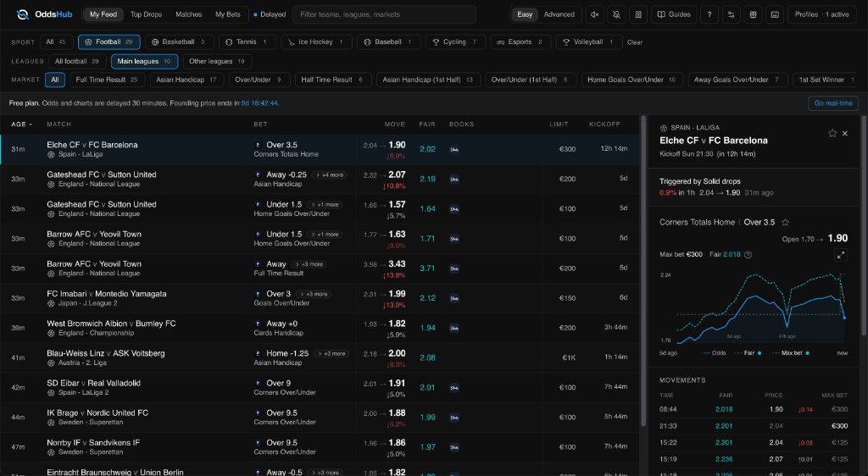Expand +3 more in FC Imabari Over 3 row

click(314, 294)
